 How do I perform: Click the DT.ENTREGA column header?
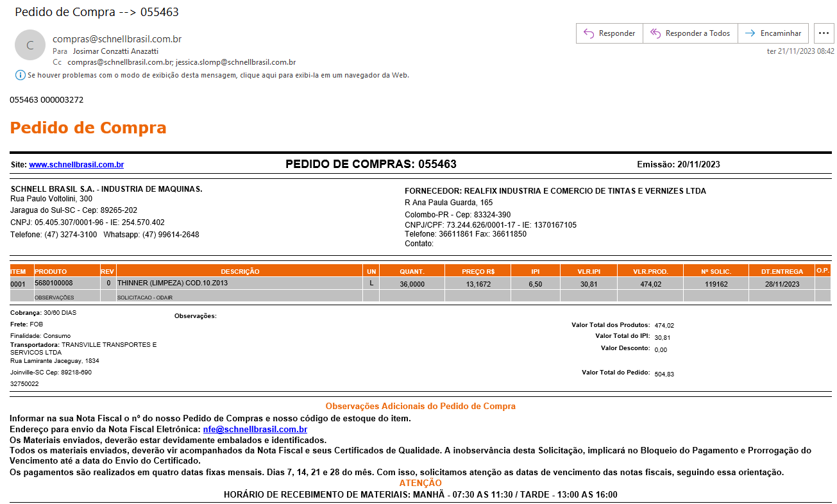(x=781, y=271)
